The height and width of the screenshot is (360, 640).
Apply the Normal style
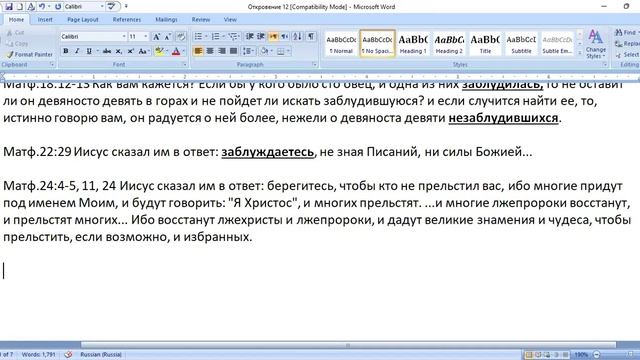coord(341,43)
